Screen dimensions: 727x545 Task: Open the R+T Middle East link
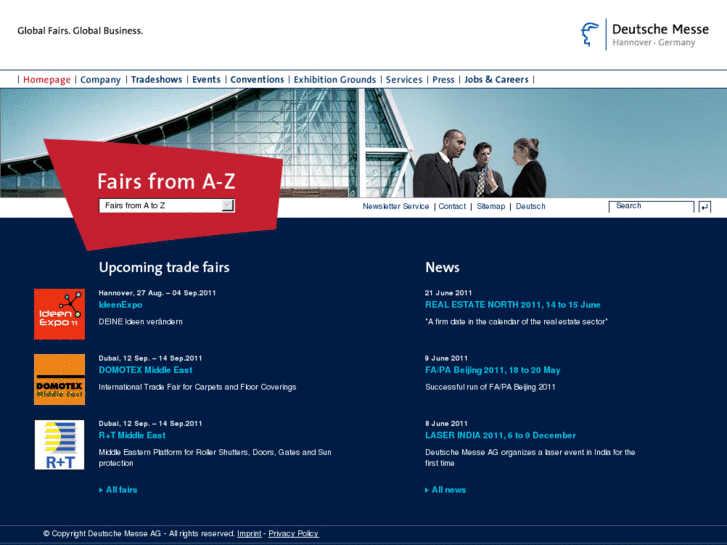click(132, 436)
